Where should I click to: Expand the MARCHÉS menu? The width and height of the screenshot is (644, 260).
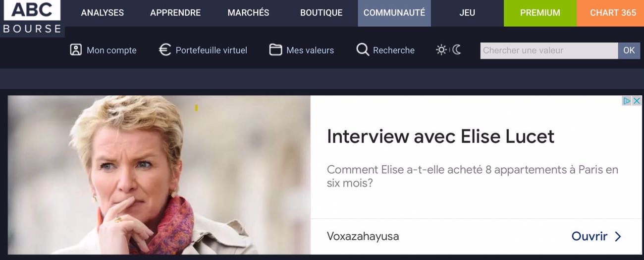[248, 13]
